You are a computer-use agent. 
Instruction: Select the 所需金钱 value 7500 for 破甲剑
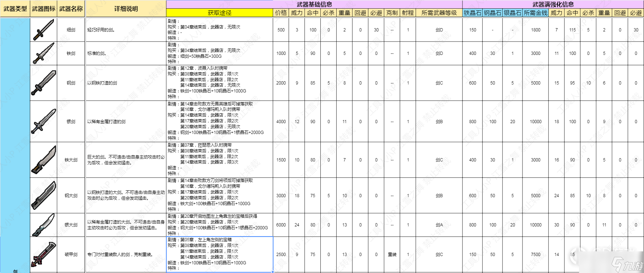coord(536,254)
